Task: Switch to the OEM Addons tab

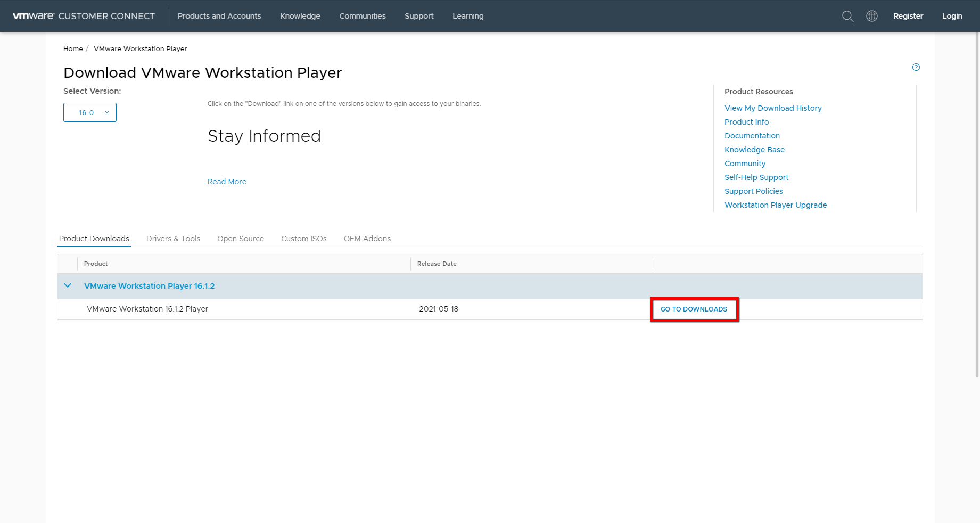Action: 367,239
